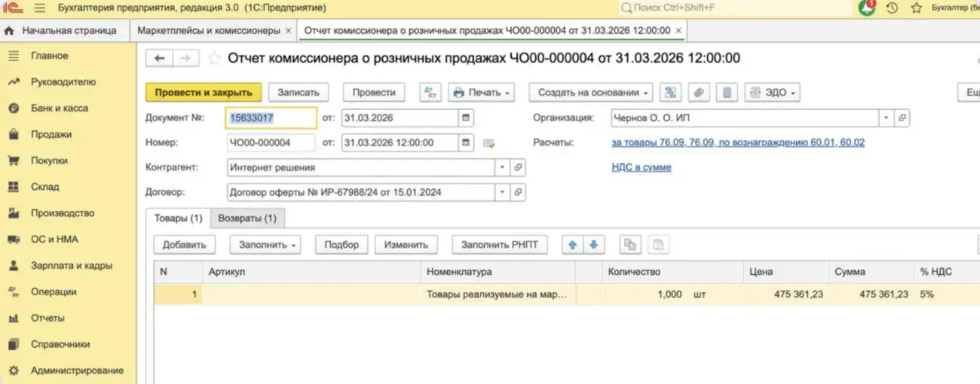This screenshot has width=980, height=384.
Task: Open calendar for Документ № date field
Action: point(466,118)
